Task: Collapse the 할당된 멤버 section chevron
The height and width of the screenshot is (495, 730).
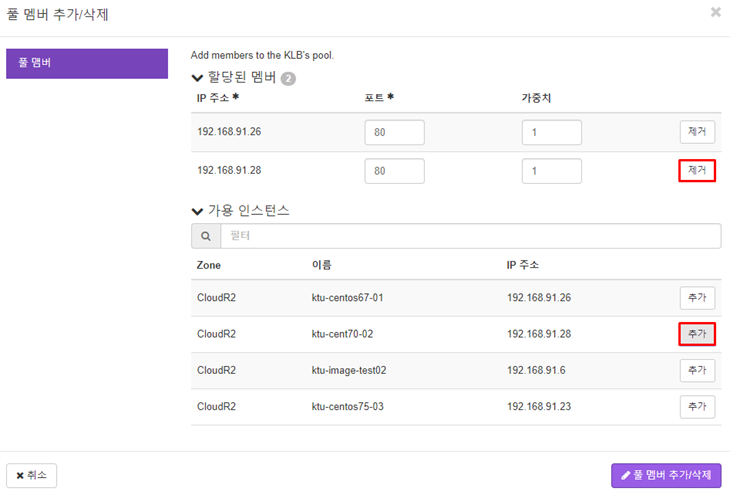Action: [x=197, y=78]
